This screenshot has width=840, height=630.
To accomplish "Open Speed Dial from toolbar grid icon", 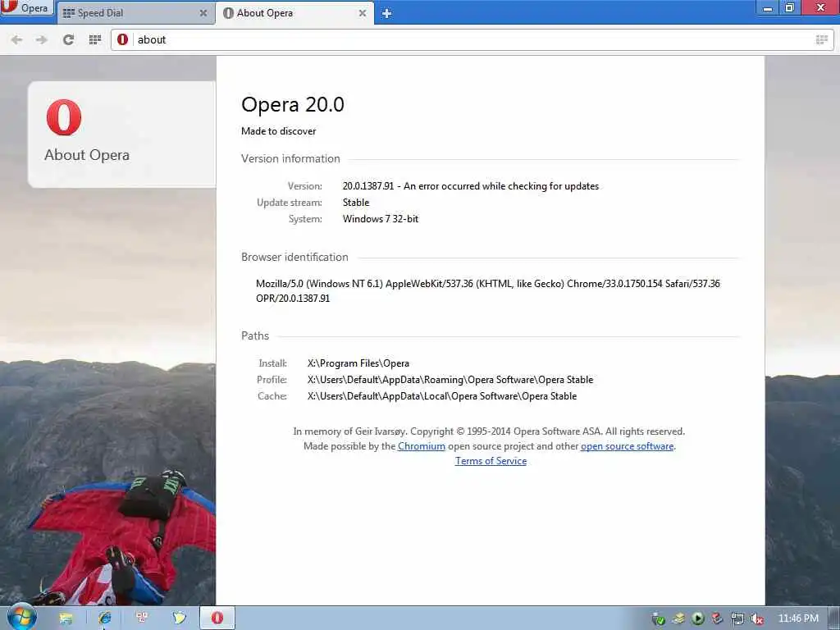I will tap(95, 39).
